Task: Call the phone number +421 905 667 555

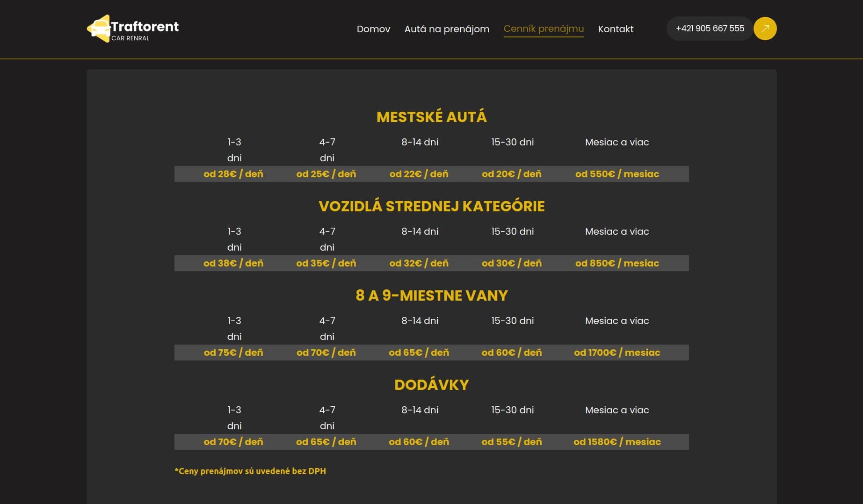Action: coord(710,29)
